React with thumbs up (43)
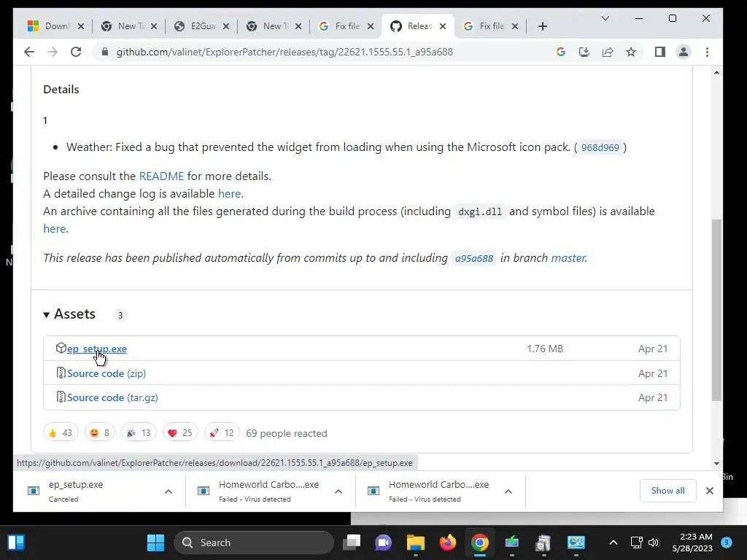Image resolution: width=747 pixels, height=560 pixels. [x=61, y=433]
